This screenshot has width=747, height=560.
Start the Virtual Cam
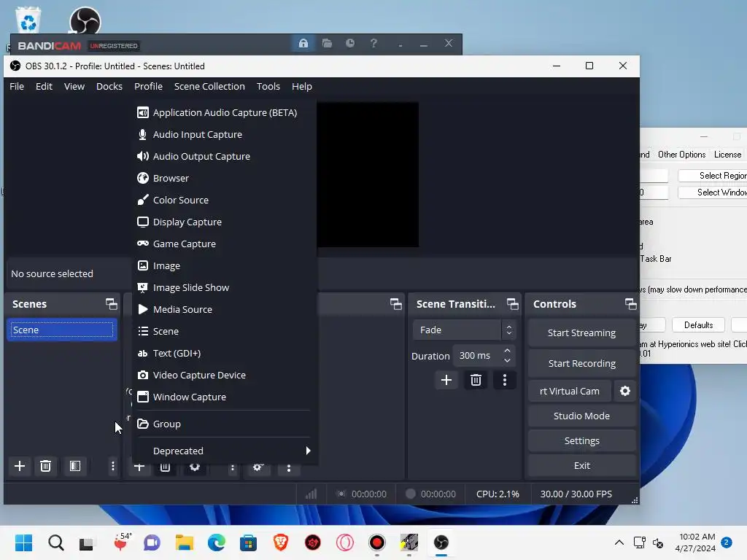point(570,391)
